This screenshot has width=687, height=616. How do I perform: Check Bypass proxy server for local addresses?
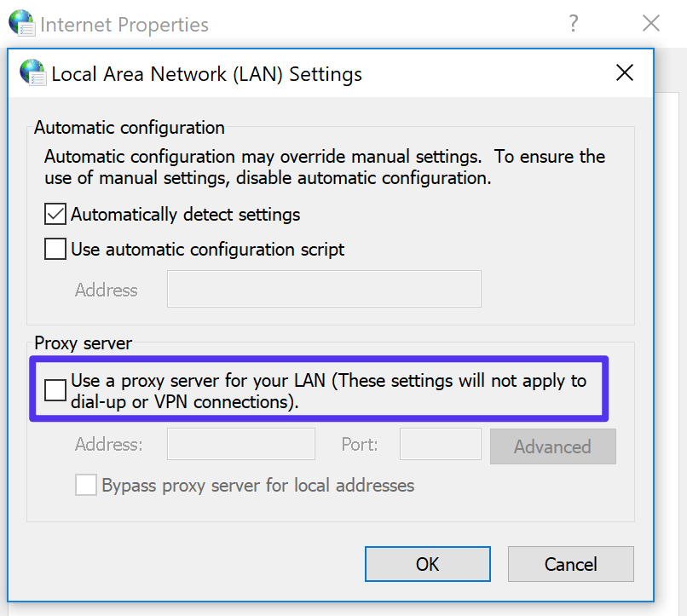pos(85,485)
